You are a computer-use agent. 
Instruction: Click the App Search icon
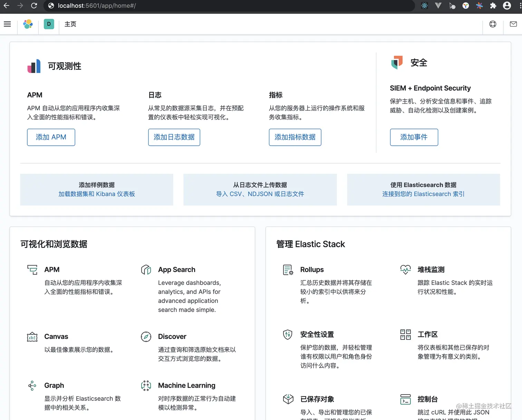point(146,270)
